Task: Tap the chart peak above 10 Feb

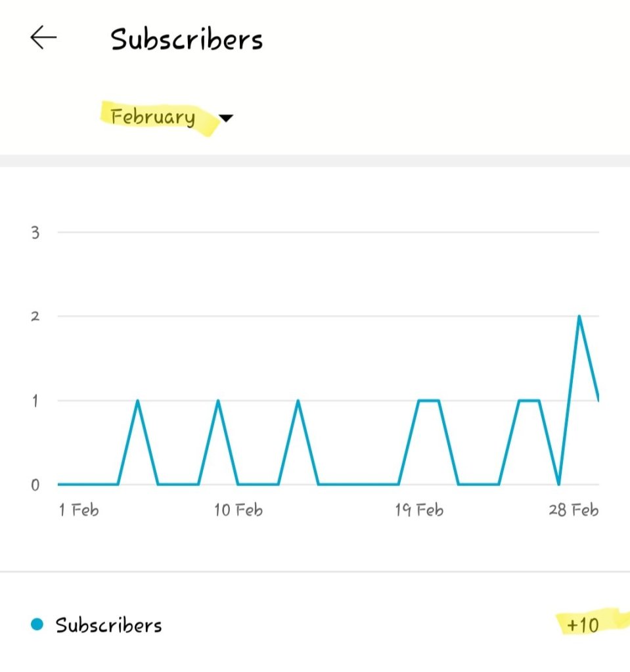Action: [x=218, y=401]
